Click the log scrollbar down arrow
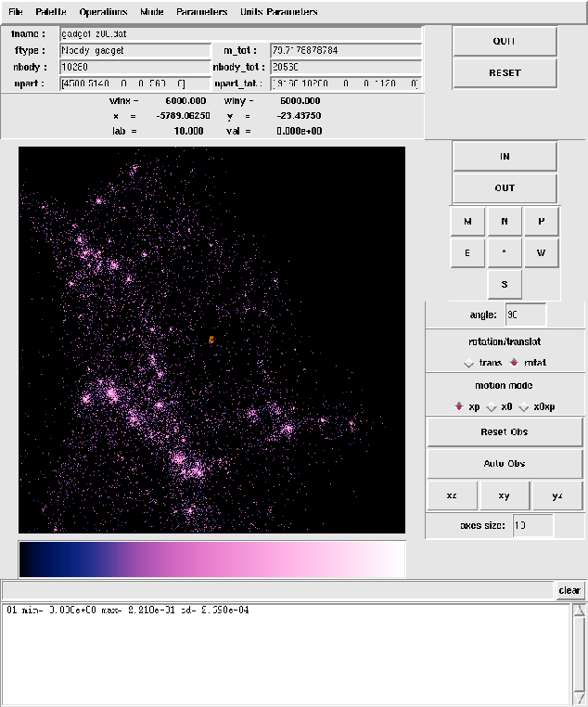Image resolution: width=588 pixels, height=707 pixels. (x=579, y=699)
